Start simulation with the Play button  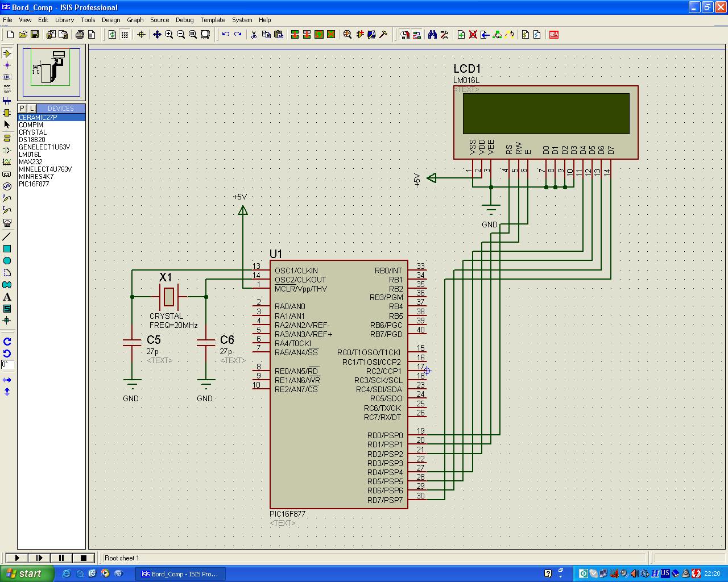(17, 558)
